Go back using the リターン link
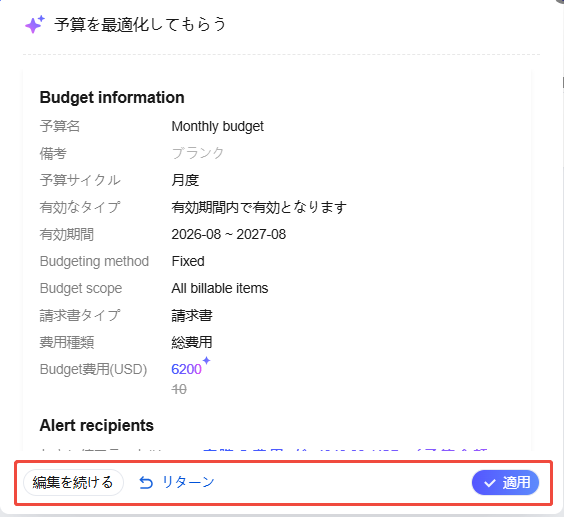 (x=177, y=482)
